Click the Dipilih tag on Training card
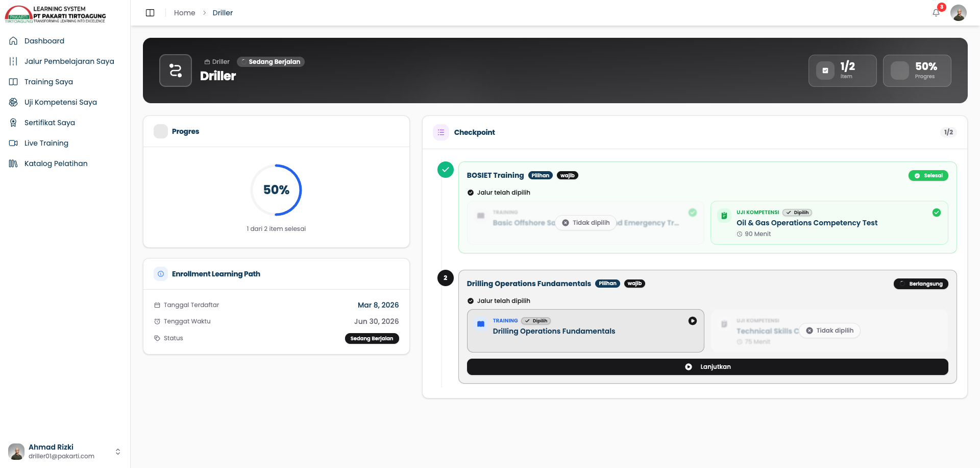 [536, 321]
